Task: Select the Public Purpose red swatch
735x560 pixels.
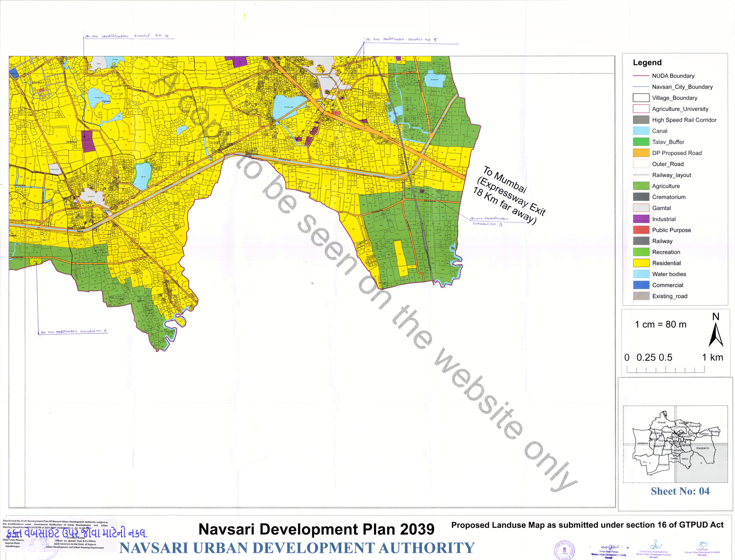Action: (641, 230)
